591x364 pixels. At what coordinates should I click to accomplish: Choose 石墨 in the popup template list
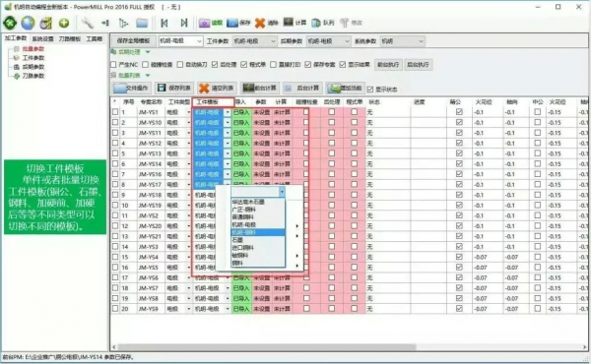(x=258, y=240)
